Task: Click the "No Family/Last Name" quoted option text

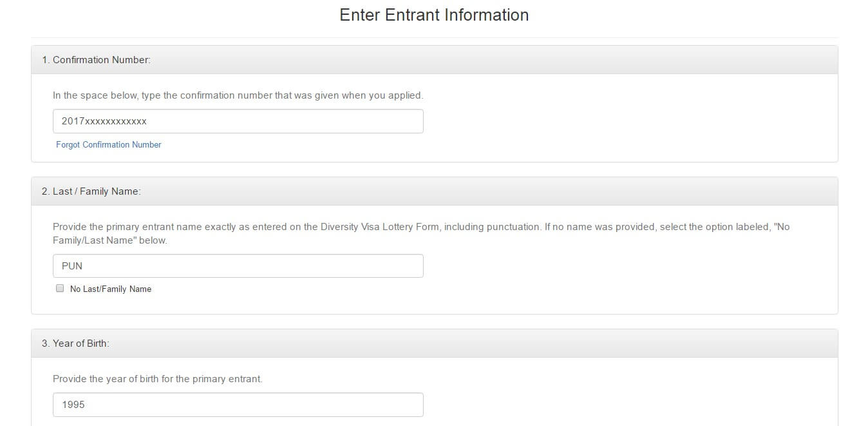Action: coord(778,227)
